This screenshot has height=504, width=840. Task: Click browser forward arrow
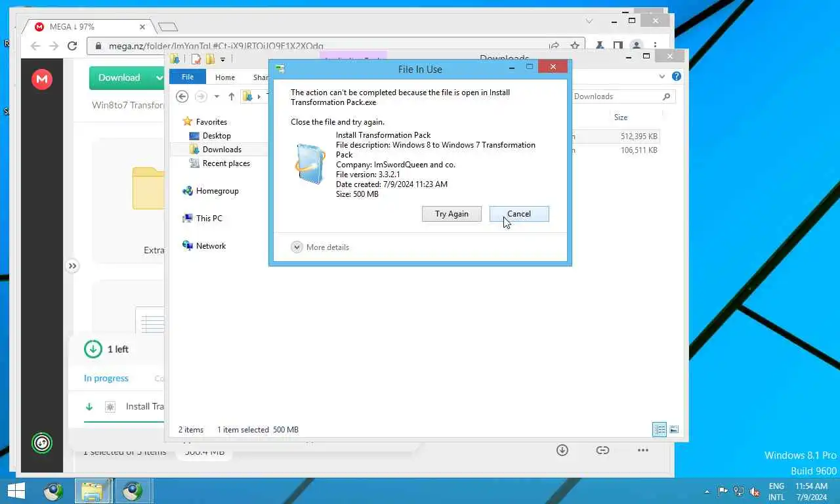54,46
